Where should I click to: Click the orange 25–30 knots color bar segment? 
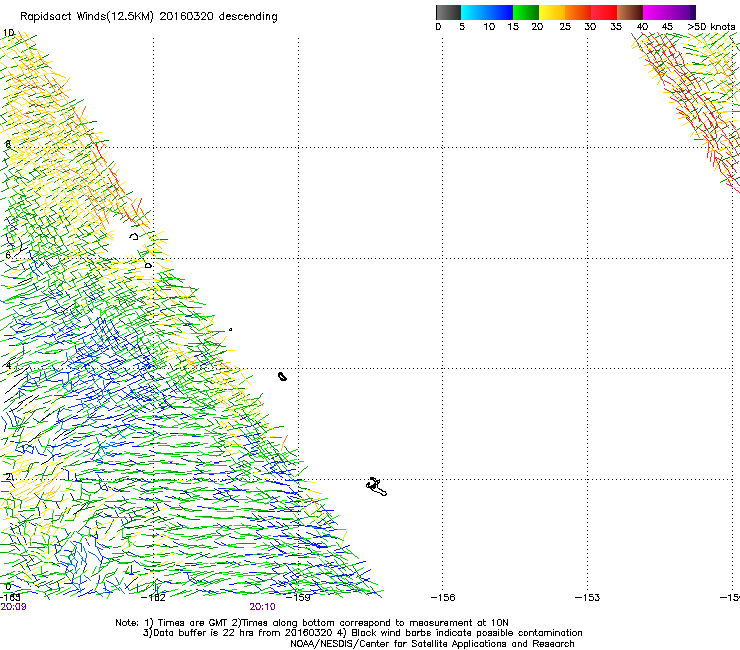pyautogui.click(x=578, y=12)
